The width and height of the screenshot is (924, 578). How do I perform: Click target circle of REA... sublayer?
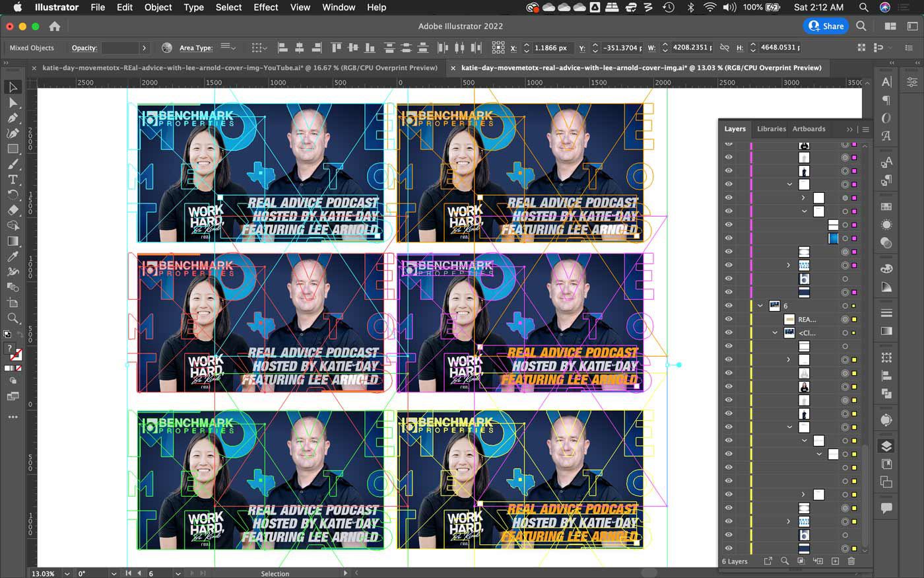tap(845, 319)
